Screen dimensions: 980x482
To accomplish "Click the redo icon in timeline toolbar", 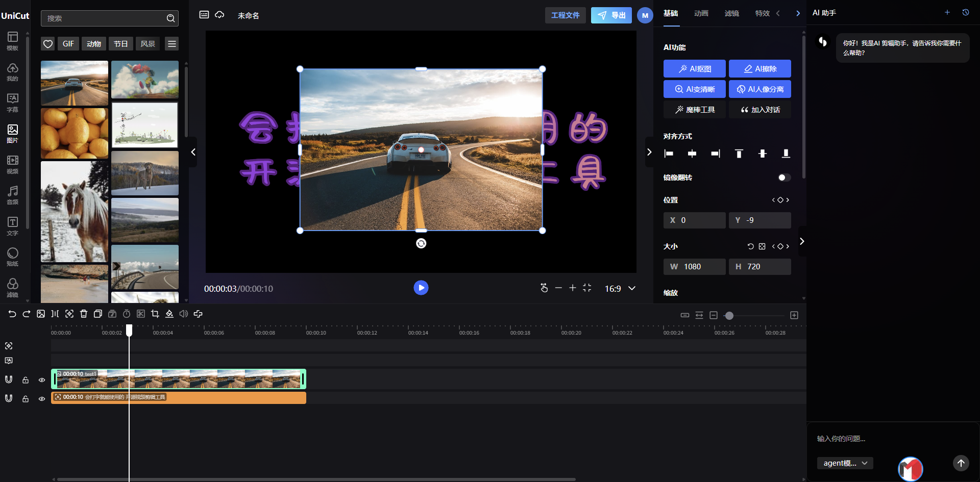I will (27, 314).
